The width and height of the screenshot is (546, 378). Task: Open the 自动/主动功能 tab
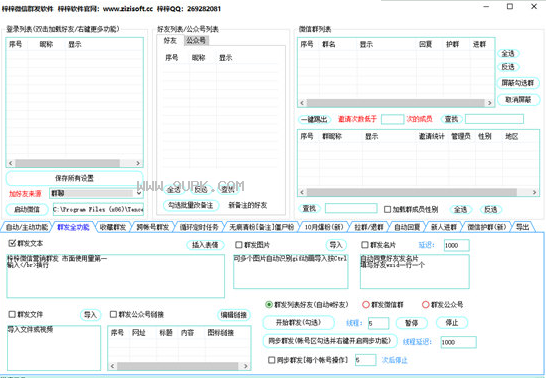point(27,227)
